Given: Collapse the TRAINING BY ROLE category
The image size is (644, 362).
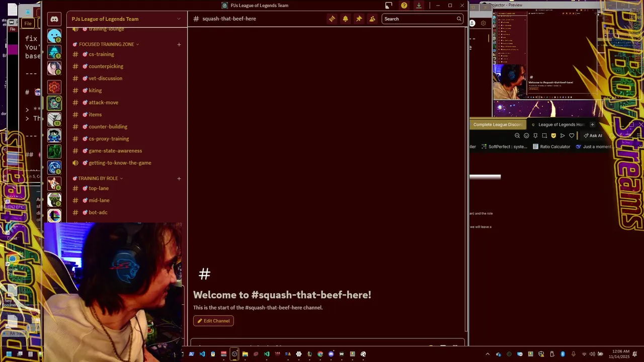Looking at the screenshot, I should [x=98, y=178].
